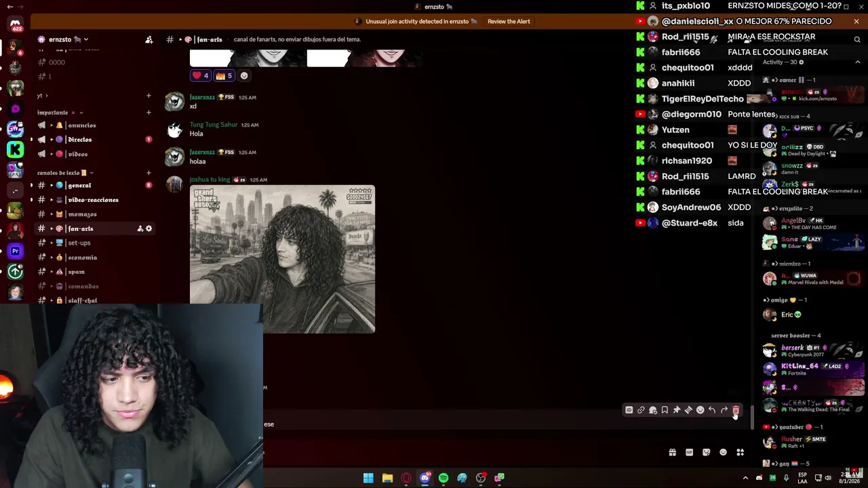The image size is (868, 488).
Task: Add channel to canales de texto
Action: coord(149,173)
